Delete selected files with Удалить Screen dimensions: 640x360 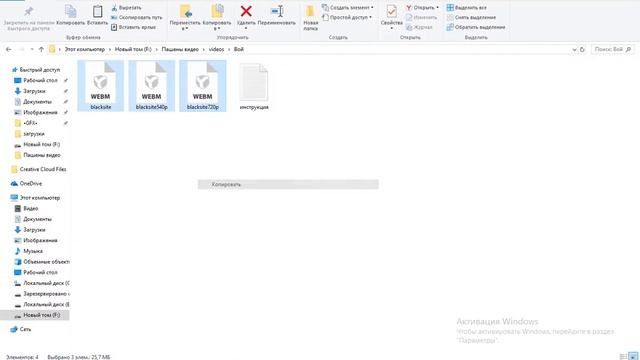coord(246,17)
